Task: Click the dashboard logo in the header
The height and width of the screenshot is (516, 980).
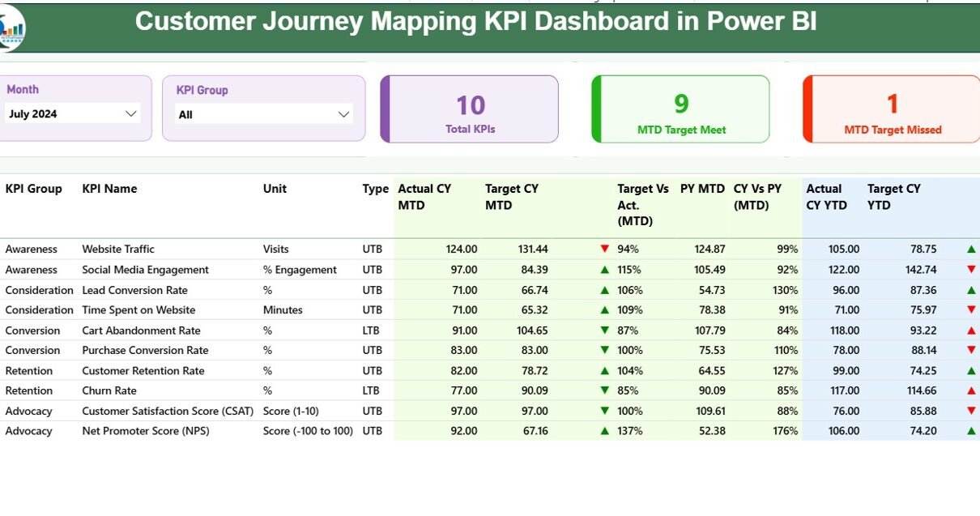Action: pyautogui.click(x=11, y=28)
